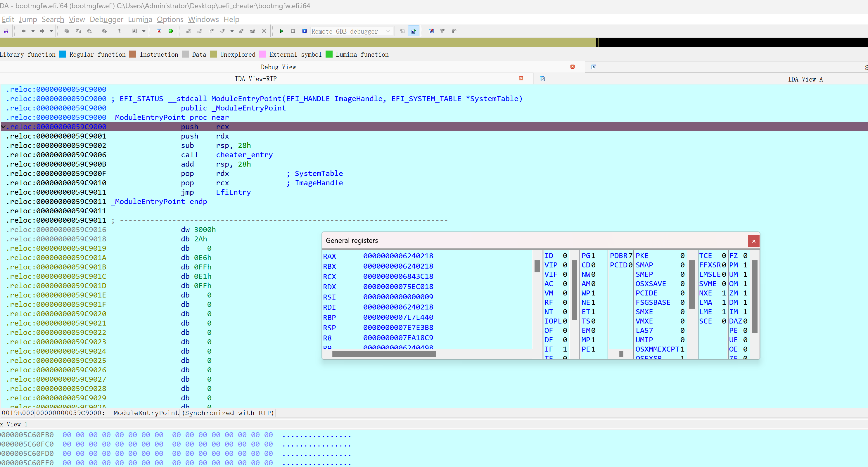868x467 pixels.
Task: Click the red warning triangle toolbar icon
Action: [159, 31]
